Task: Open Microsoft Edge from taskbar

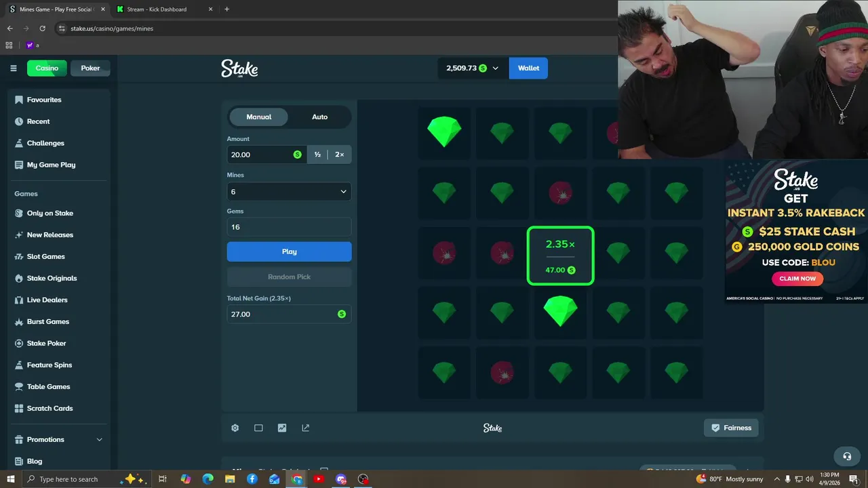Action: (x=208, y=479)
